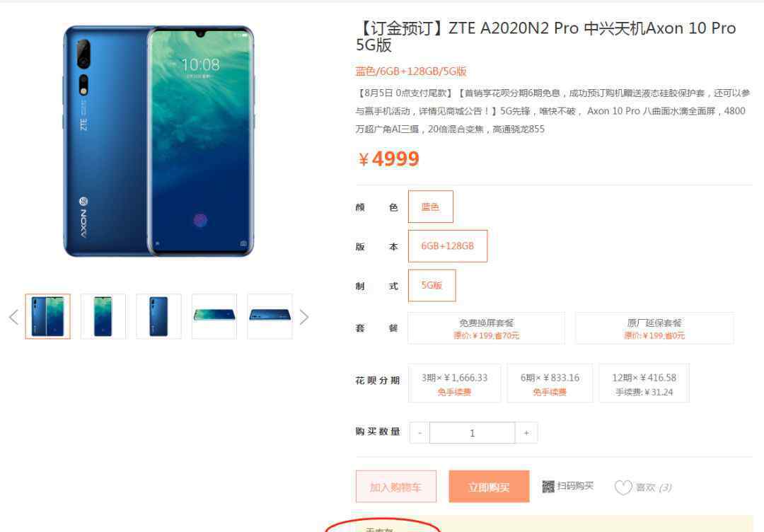The height and width of the screenshot is (532, 764).
Task: Click the purchase quantity input field
Action: [472, 433]
